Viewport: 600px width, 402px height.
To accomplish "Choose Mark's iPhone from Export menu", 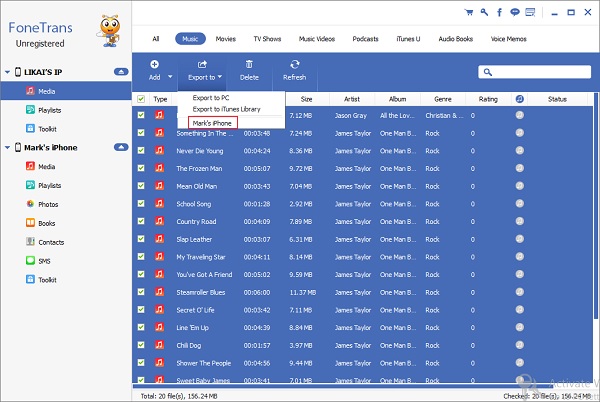I will click(212, 122).
